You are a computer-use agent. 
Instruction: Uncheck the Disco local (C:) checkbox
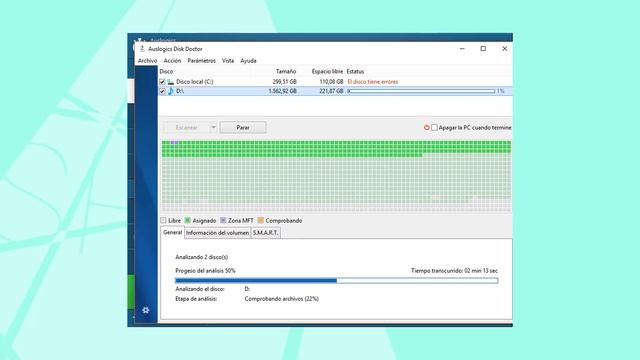point(162,82)
